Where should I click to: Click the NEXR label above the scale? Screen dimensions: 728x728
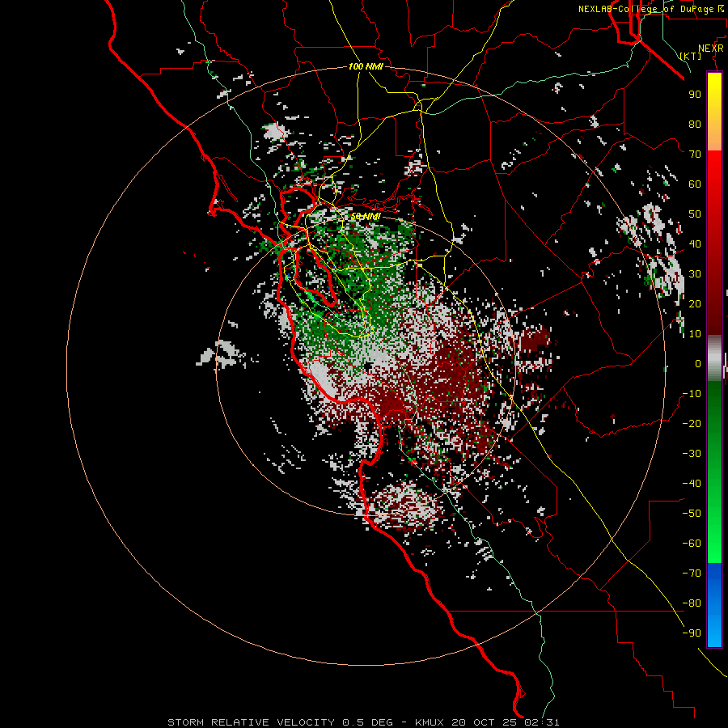tap(711, 49)
